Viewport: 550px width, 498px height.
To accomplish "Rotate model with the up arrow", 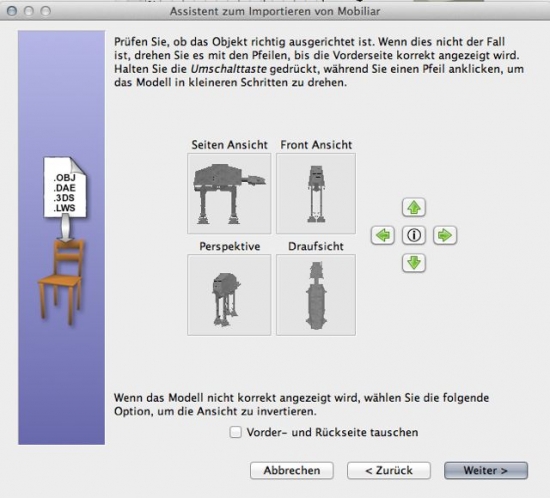I will [x=414, y=207].
